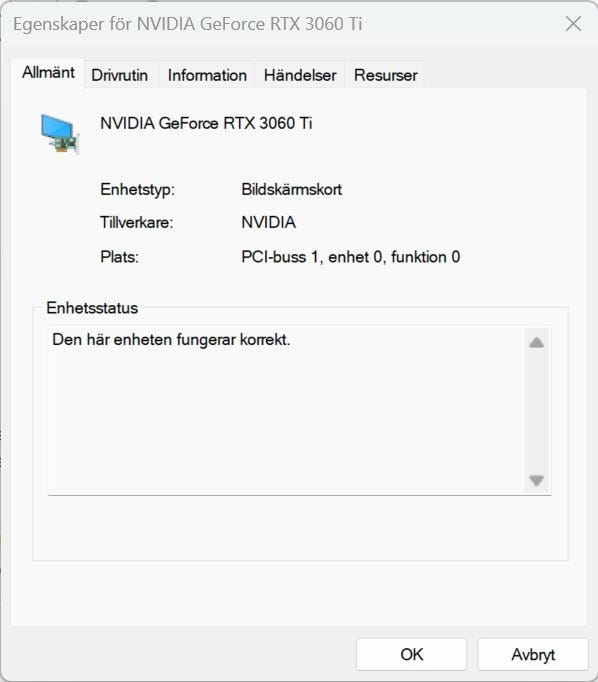Click the device status scrollbar track
Screen dimensions: 598x682
537,411
